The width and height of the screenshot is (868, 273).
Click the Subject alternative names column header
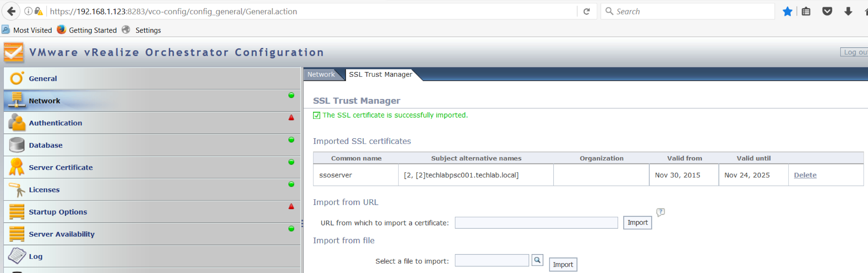(476, 158)
